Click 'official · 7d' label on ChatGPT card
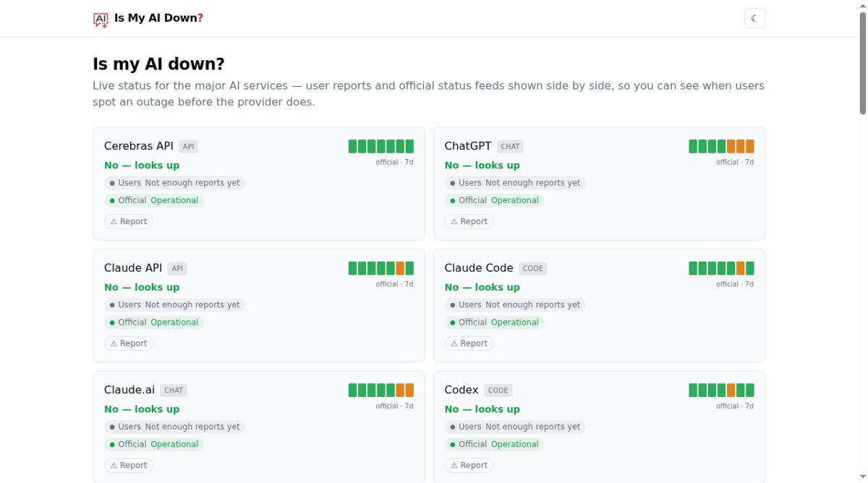868x483 pixels. click(x=735, y=162)
